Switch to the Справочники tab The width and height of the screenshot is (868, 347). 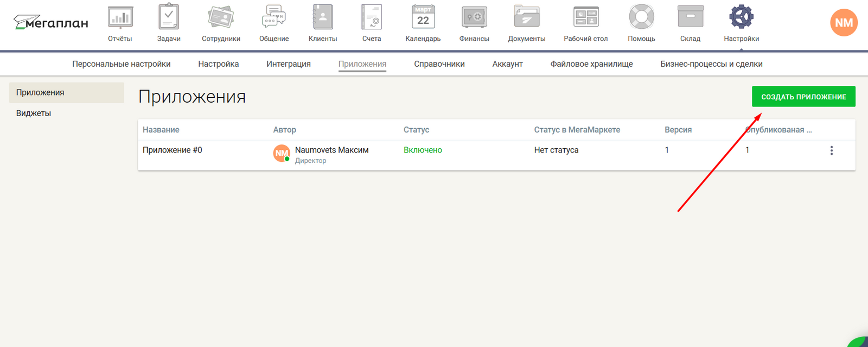point(439,64)
